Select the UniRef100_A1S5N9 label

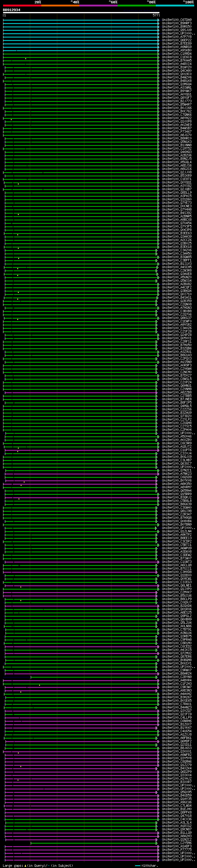coord(177,362)
